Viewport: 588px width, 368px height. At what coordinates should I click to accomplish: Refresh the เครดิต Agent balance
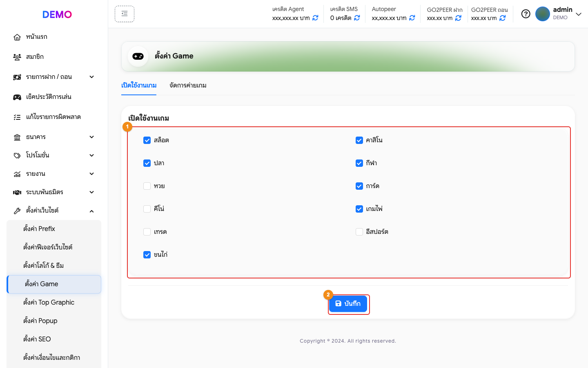point(315,18)
